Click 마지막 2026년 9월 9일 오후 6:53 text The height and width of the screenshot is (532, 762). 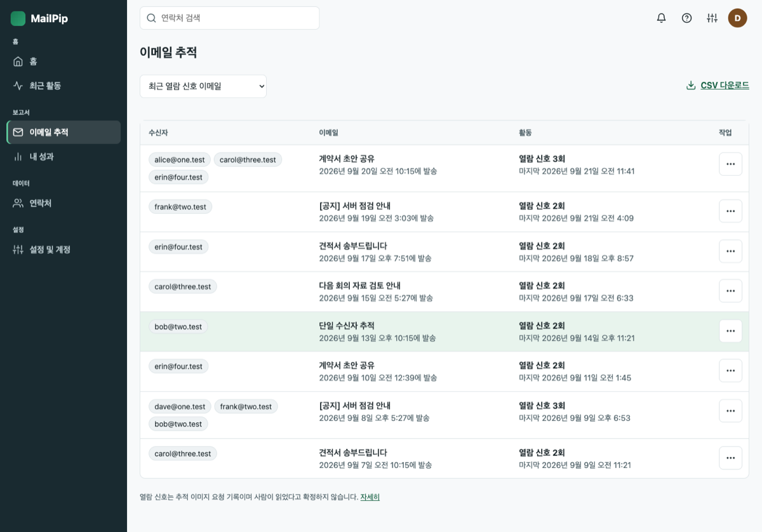coord(575,418)
